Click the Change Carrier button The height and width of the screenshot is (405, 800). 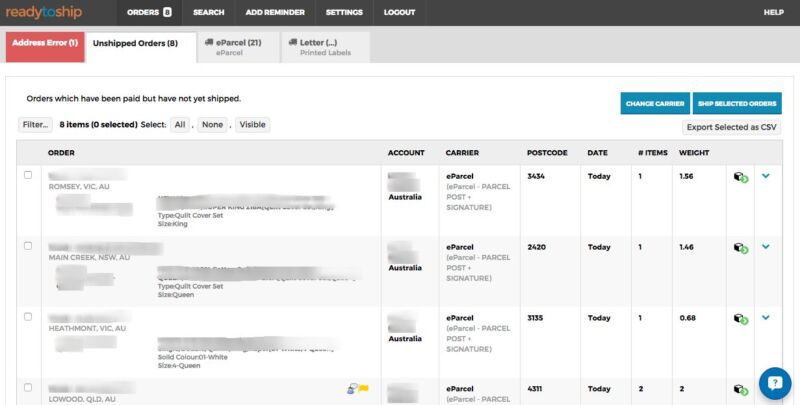coord(655,103)
